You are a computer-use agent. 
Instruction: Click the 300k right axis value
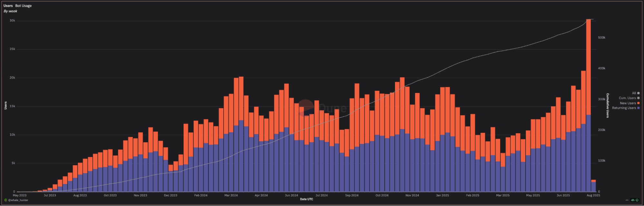601,99
